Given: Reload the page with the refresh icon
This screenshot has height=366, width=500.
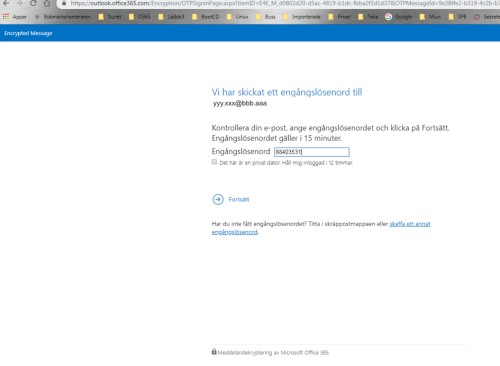Looking at the screenshot, I should [33, 3].
